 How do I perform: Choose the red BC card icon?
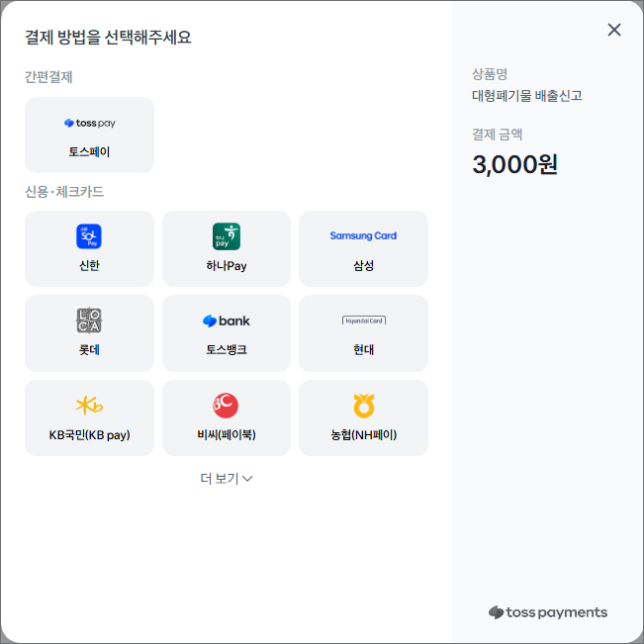pyautogui.click(x=227, y=406)
